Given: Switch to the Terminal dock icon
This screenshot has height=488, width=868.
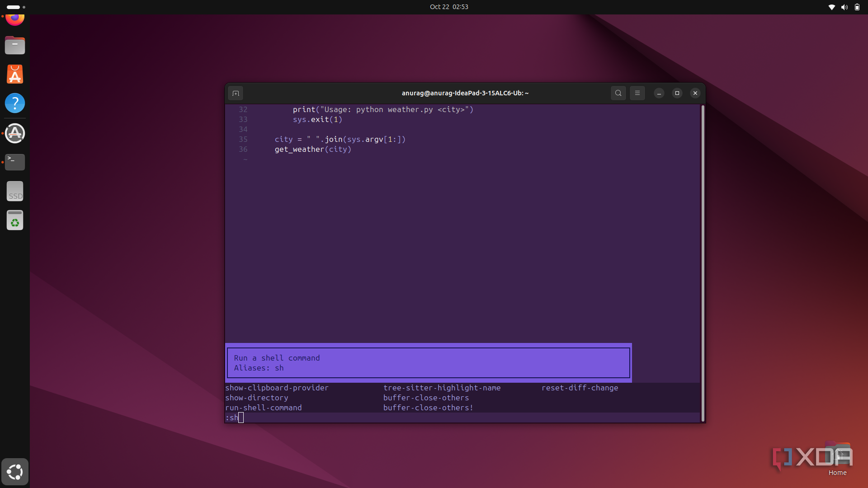Looking at the screenshot, I should tap(15, 162).
